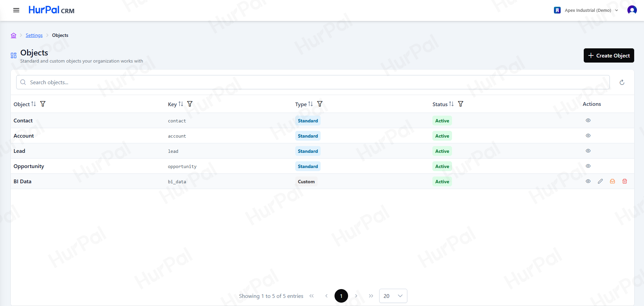The height and width of the screenshot is (306, 644).
Task: Click the home breadcrumb icon
Action: [x=14, y=35]
